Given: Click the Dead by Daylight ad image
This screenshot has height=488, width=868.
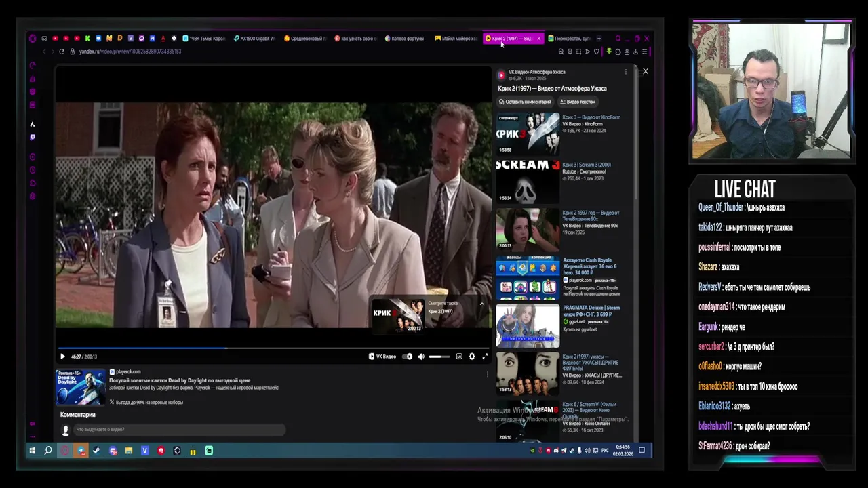Looking at the screenshot, I should pos(81,387).
